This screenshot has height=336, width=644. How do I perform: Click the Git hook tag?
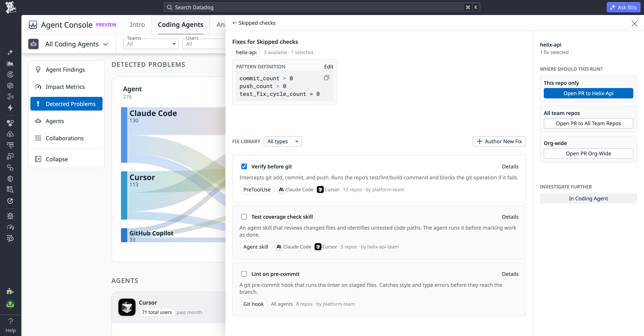coord(253,304)
